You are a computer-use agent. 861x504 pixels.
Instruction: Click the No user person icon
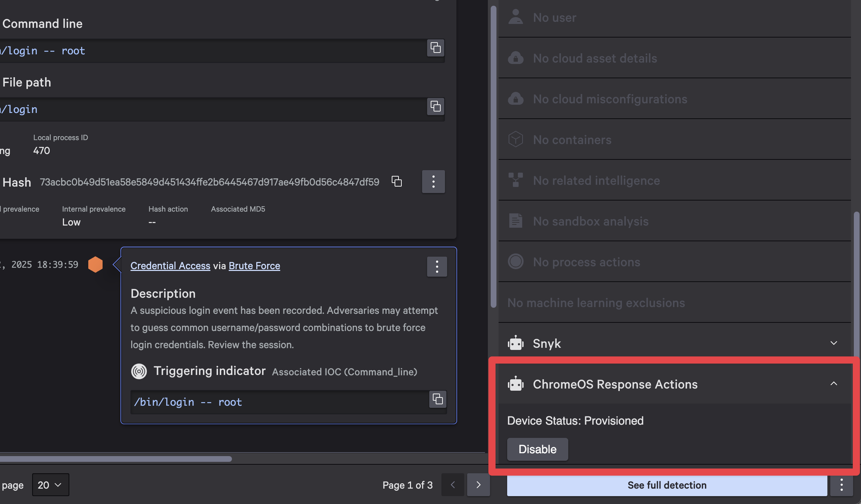click(x=515, y=17)
